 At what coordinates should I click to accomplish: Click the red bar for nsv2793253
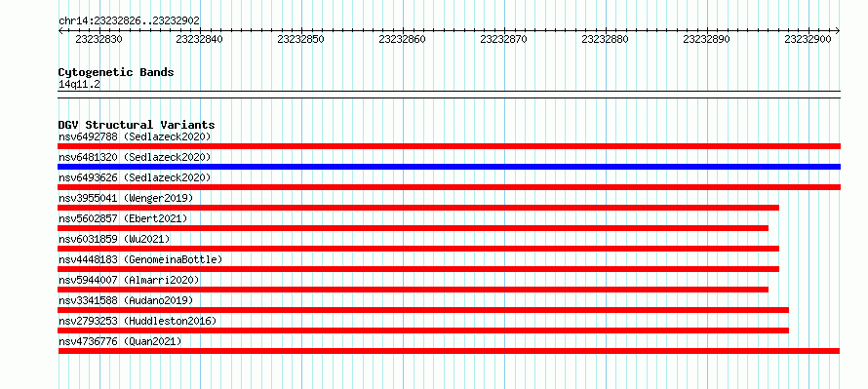tap(423, 331)
